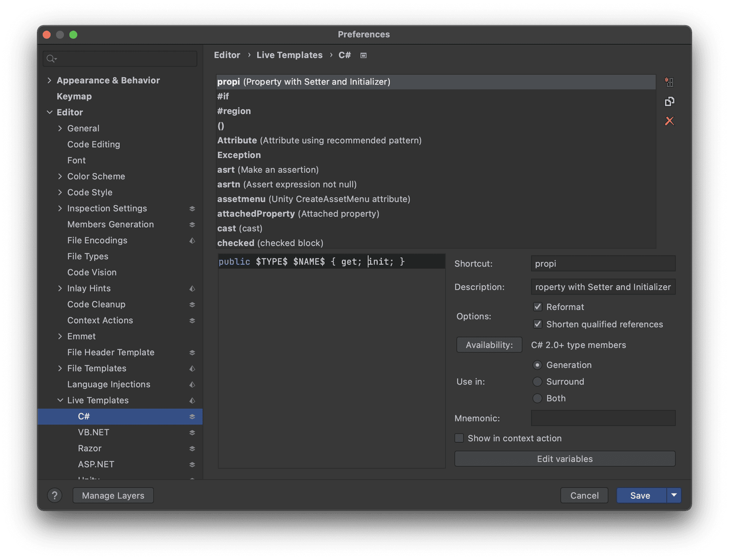Click inside the template code editor
The width and height of the screenshot is (729, 560).
[x=331, y=361]
